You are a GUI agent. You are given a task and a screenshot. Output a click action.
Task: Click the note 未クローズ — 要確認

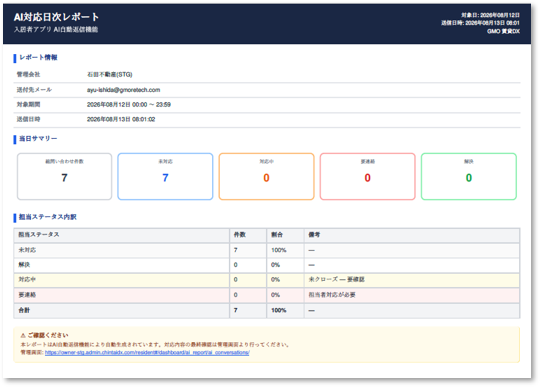point(336,280)
